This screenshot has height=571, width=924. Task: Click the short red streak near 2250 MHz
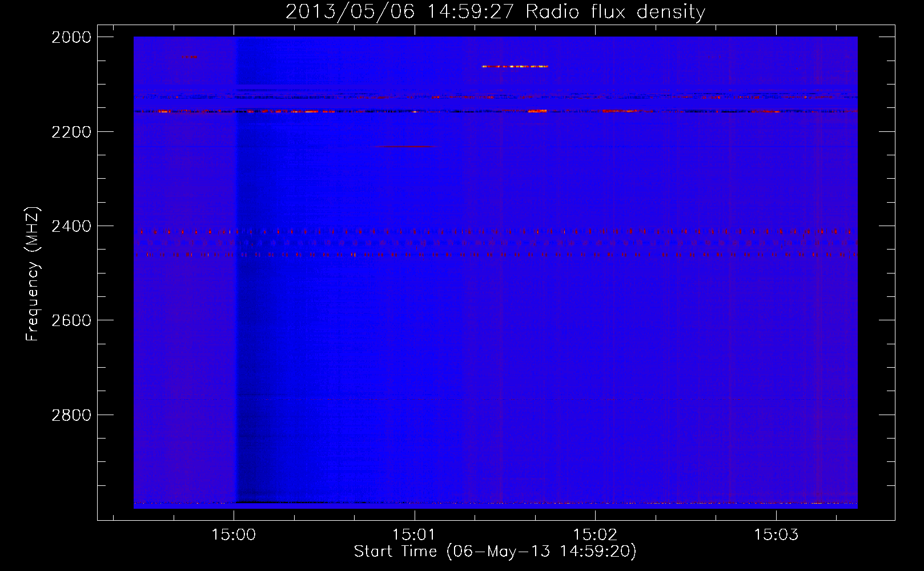(404, 147)
